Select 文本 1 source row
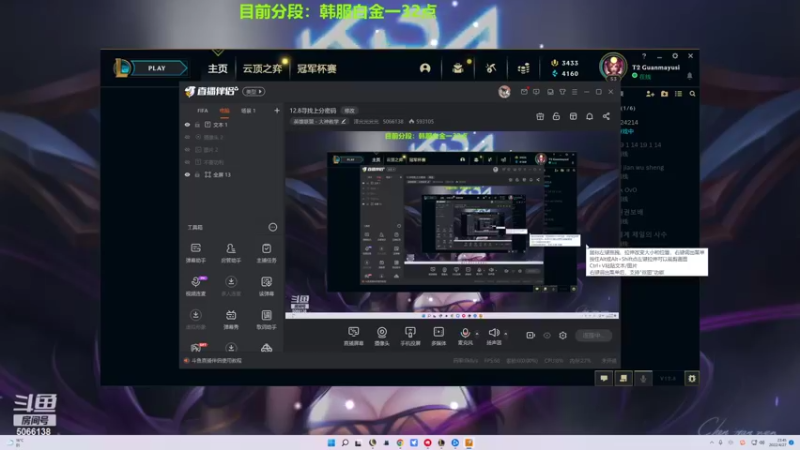Image resolution: width=800 pixels, height=450 pixels. pyautogui.click(x=232, y=124)
